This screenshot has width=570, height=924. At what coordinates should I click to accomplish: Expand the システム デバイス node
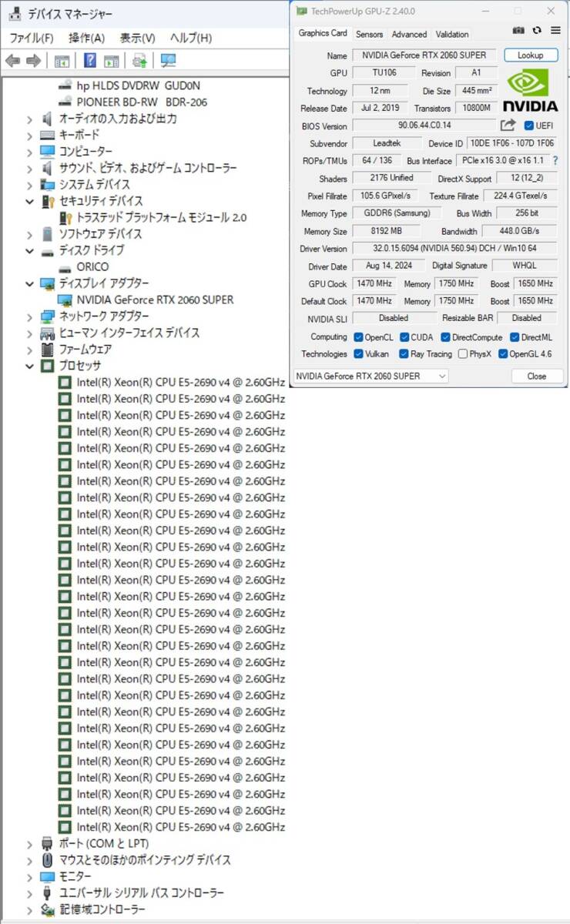29,185
